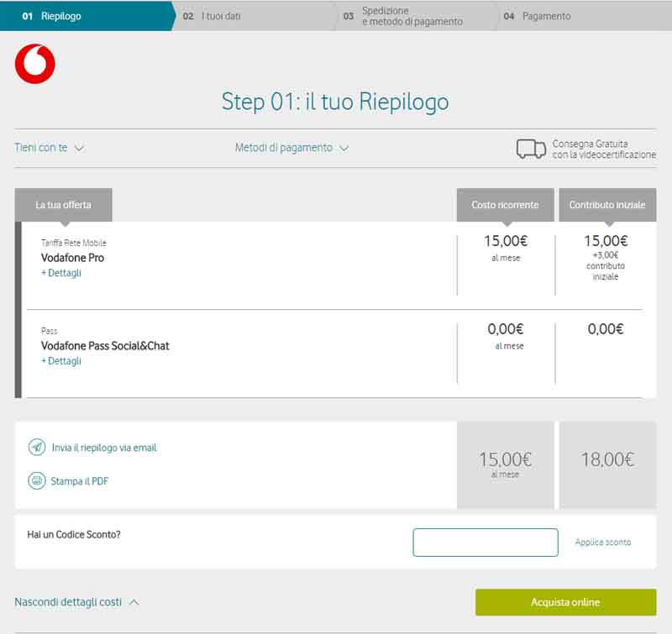Expand the Metodi di pagamento dropdown
Screen dimensions: 672x634
pyautogui.click(x=291, y=148)
